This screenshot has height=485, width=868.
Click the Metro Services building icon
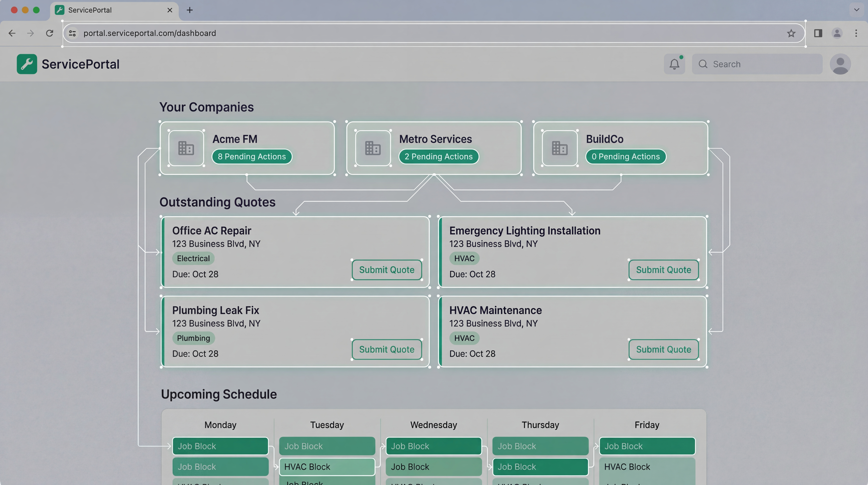tap(373, 148)
